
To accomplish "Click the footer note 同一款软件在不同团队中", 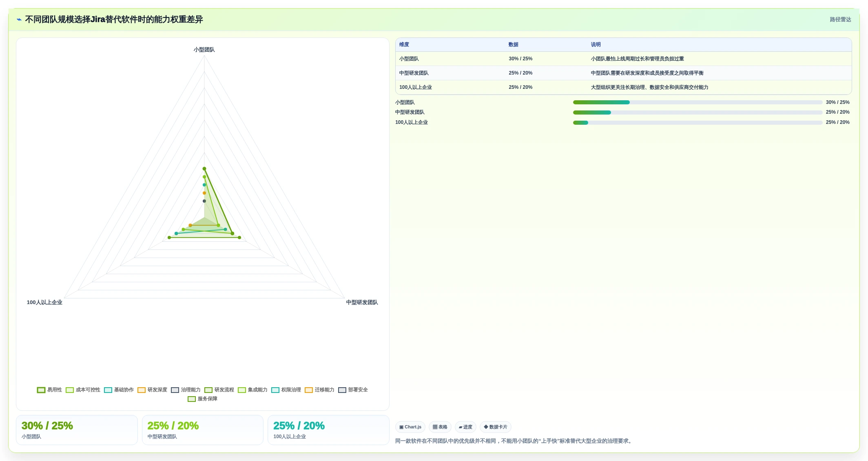I will point(514,441).
